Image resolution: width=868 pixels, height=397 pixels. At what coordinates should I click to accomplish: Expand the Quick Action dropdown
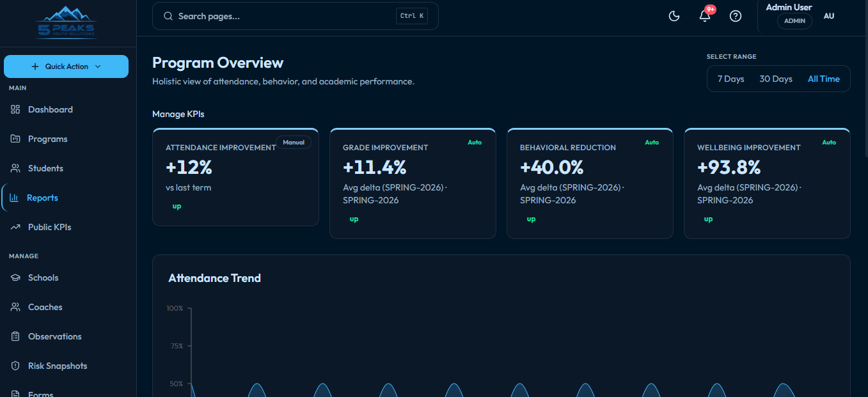click(x=67, y=66)
